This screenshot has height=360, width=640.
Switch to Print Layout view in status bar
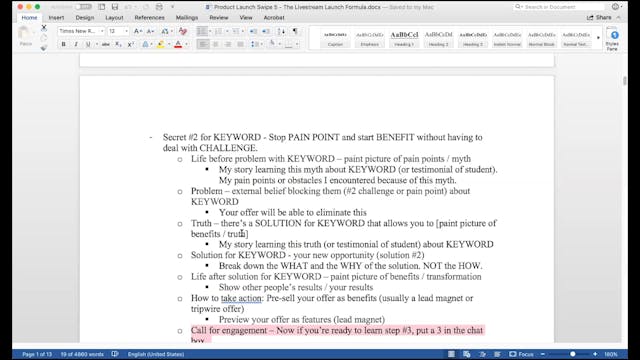tap(451, 354)
